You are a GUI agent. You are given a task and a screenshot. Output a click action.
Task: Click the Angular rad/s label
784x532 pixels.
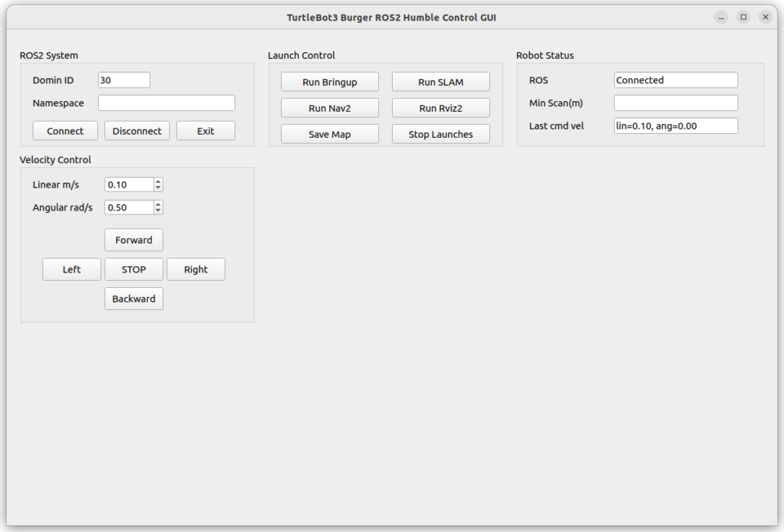[x=63, y=207]
